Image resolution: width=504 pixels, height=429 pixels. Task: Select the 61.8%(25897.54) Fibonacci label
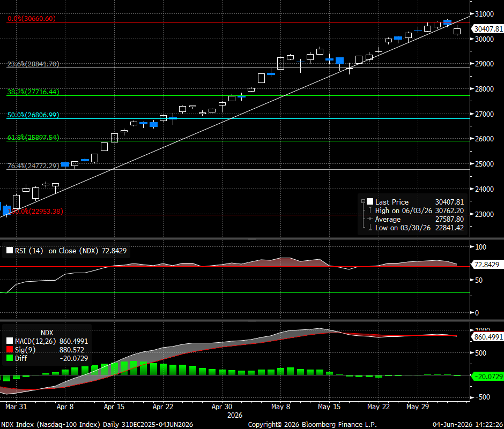(x=33, y=138)
